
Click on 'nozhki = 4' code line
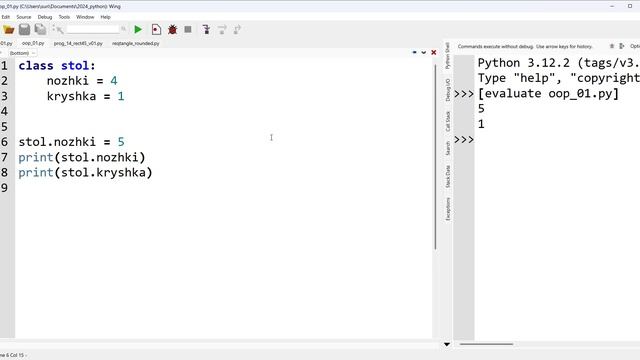(82, 81)
